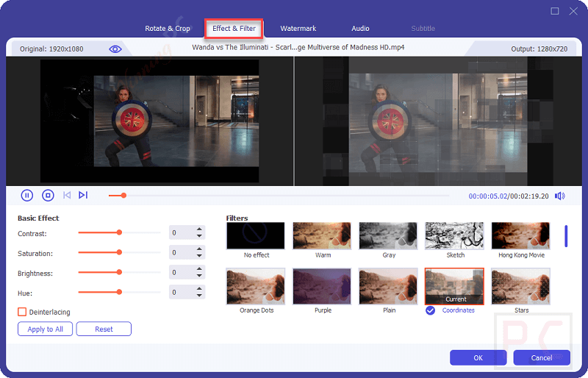Open the Audio tab
This screenshot has height=378, width=588.
click(x=360, y=29)
